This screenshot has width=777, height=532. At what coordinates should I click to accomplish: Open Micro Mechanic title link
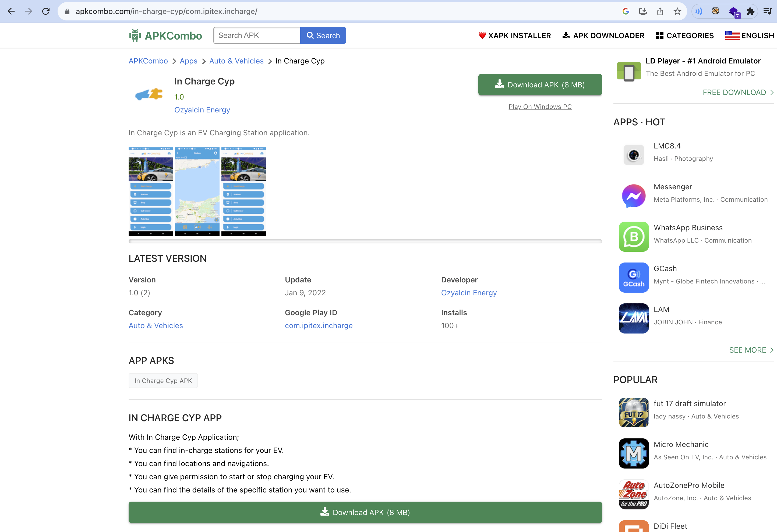(x=681, y=444)
